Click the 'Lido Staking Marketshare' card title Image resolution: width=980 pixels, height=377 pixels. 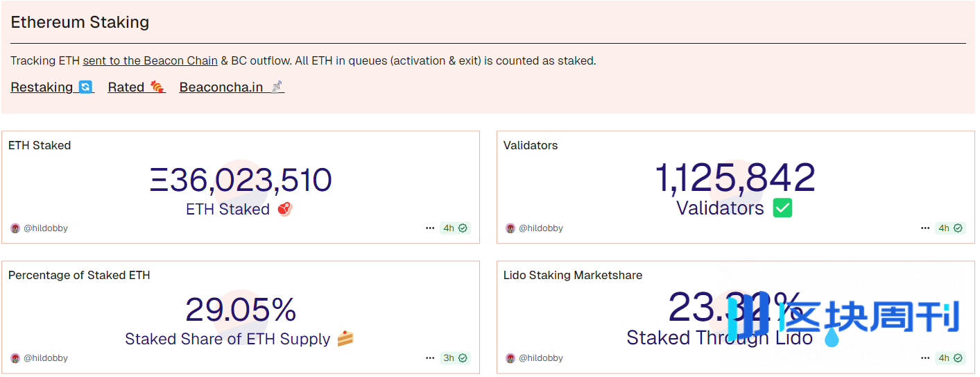click(x=573, y=275)
